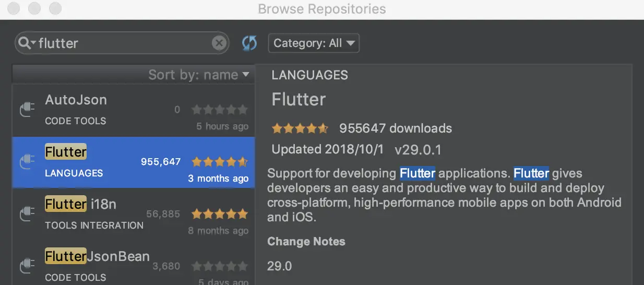Viewport: 644px width, 285px height.
Task: Click the Change Notes heading
Action: 306,242
